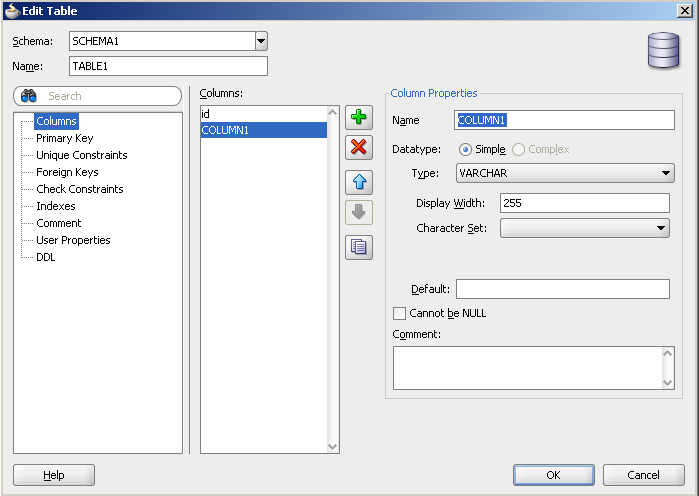Click the binoculars search icon
The image size is (699, 496).
[29, 96]
